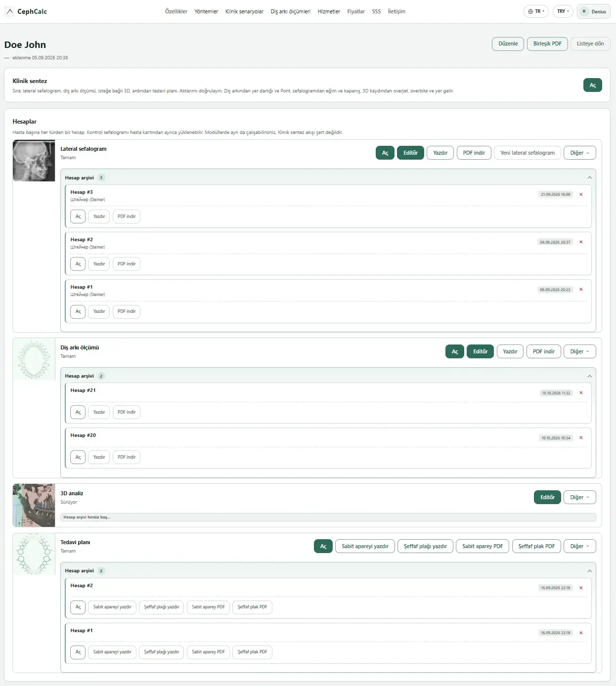Remove Hesap #20 archive entry
The height and width of the screenshot is (686, 616).
(x=581, y=437)
